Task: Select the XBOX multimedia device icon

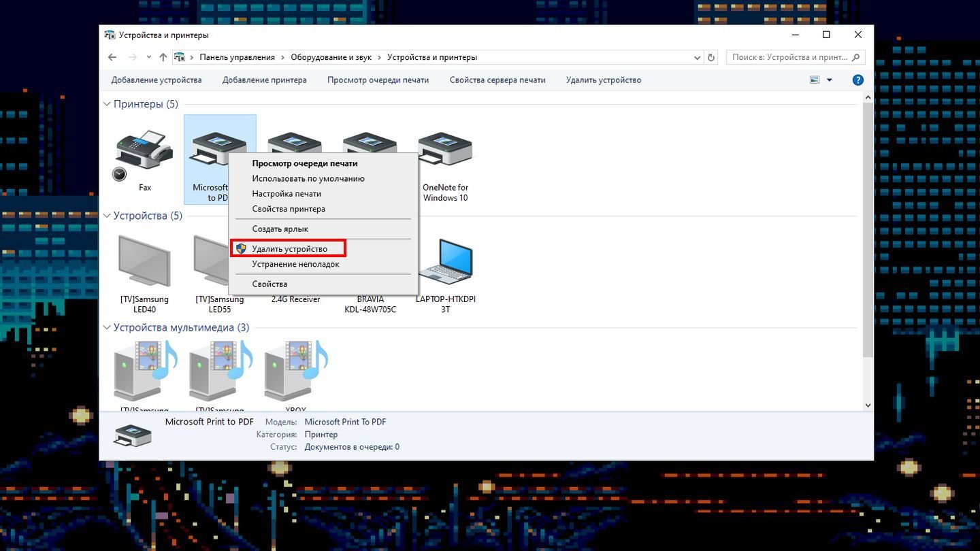Action: (x=295, y=371)
